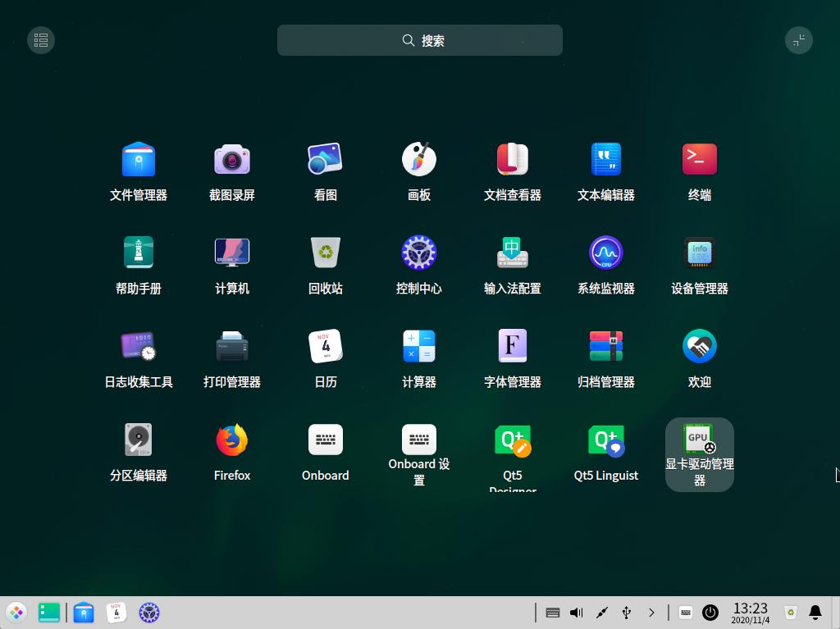Launch the 终端 terminal app
This screenshot has width=840, height=629.
700,160
